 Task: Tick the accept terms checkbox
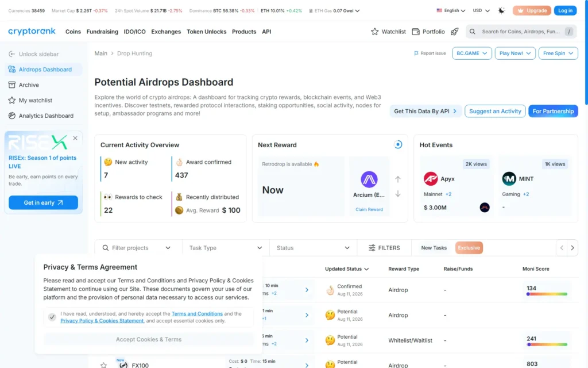[52, 317]
